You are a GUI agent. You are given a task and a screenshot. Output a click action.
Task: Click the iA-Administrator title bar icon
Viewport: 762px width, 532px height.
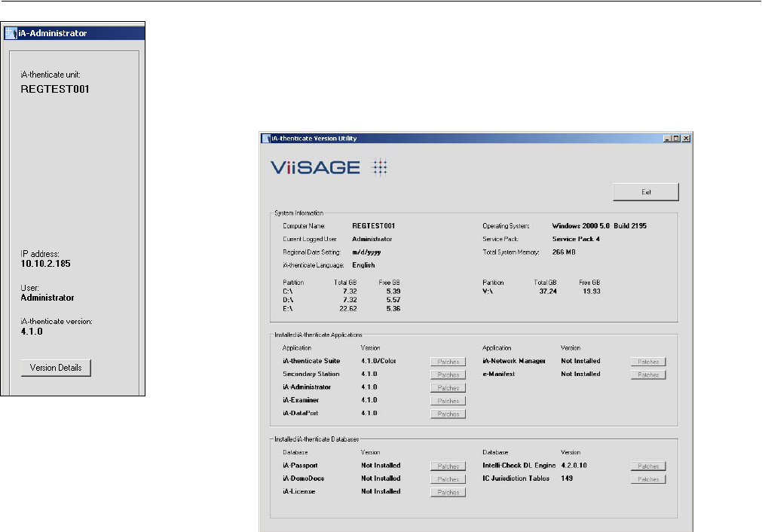click(11, 33)
